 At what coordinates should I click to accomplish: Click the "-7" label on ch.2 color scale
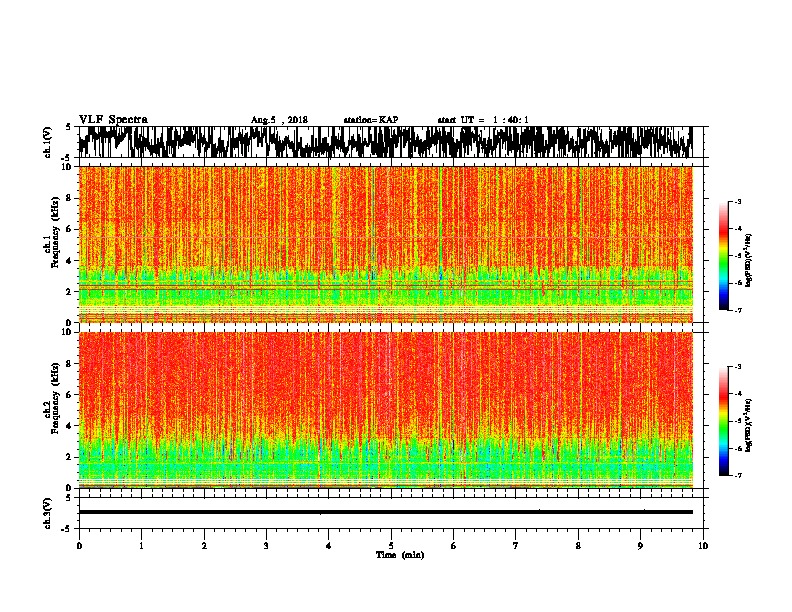738,475
